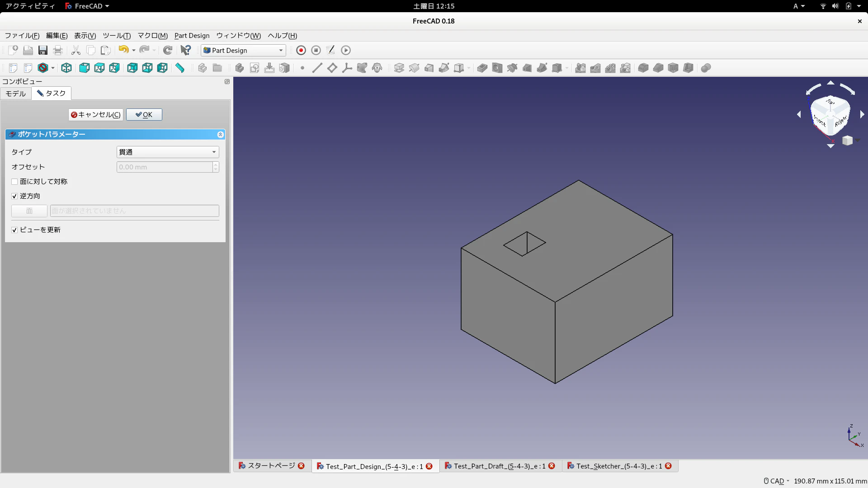Switch to Test_Sketcher document tab
This screenshot has width=868, height=488.
619,466
